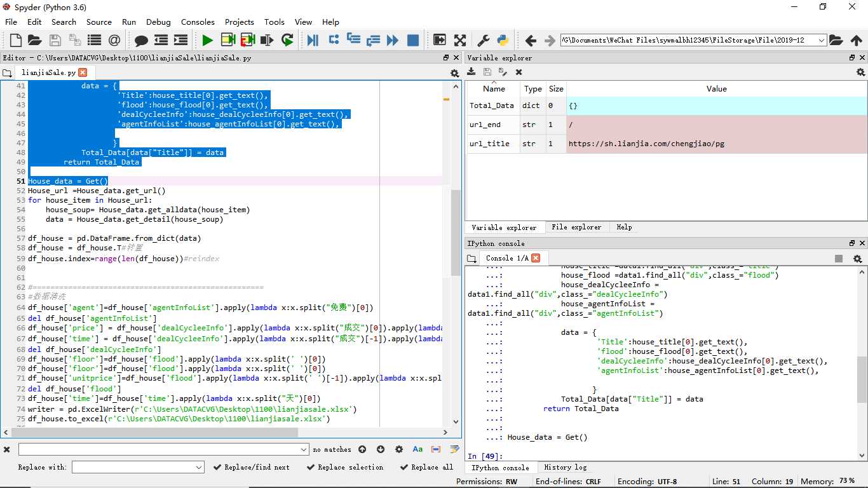Open PYTHONPATH manager Python icon
Viewport: 868px width, 488px height.
tap(503, 40)
